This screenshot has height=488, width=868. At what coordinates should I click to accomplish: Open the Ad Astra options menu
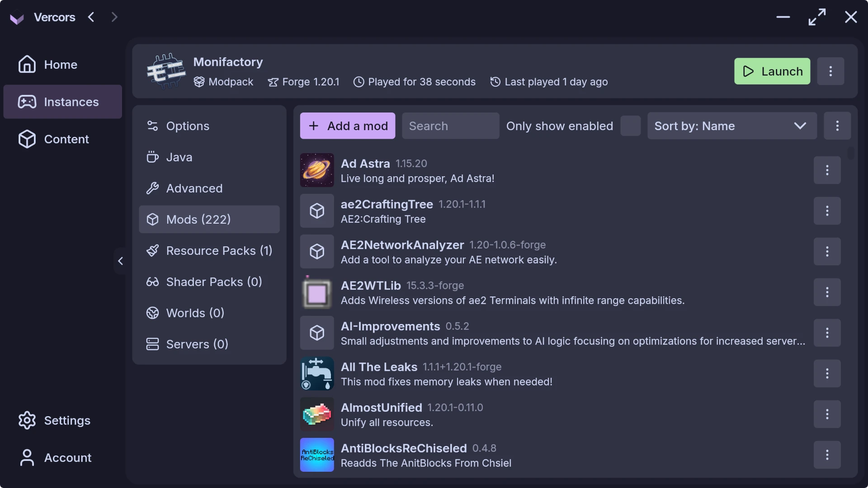tap(827, 170)
